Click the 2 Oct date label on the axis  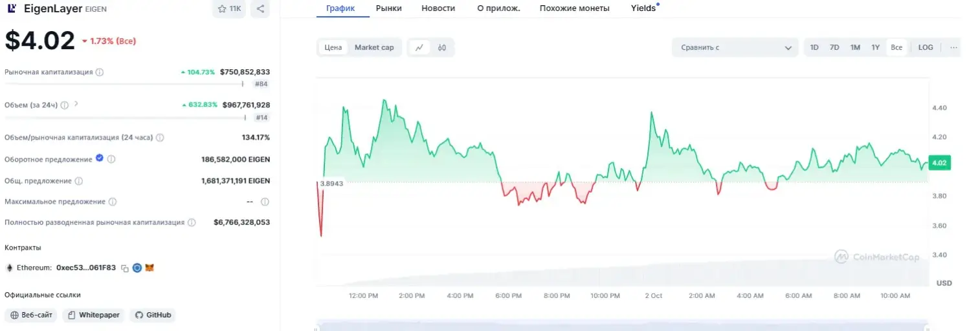point(653,295)
